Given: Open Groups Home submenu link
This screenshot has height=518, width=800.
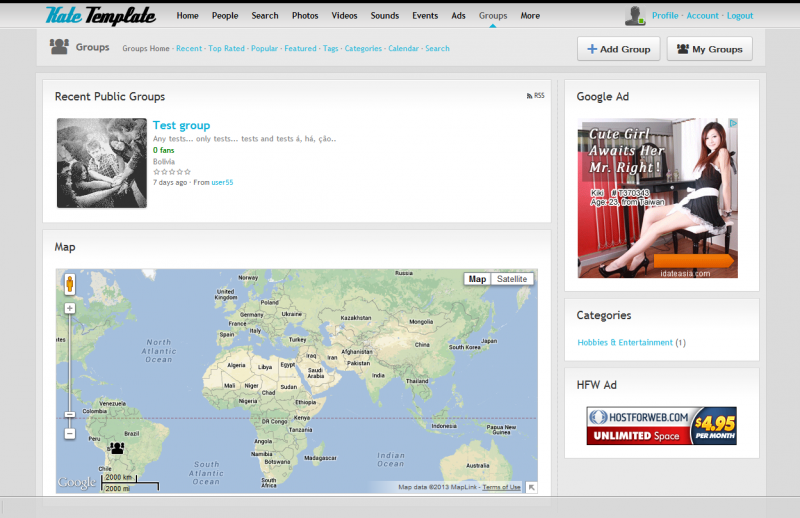Looking at the screenshot, I should (145, 48).
